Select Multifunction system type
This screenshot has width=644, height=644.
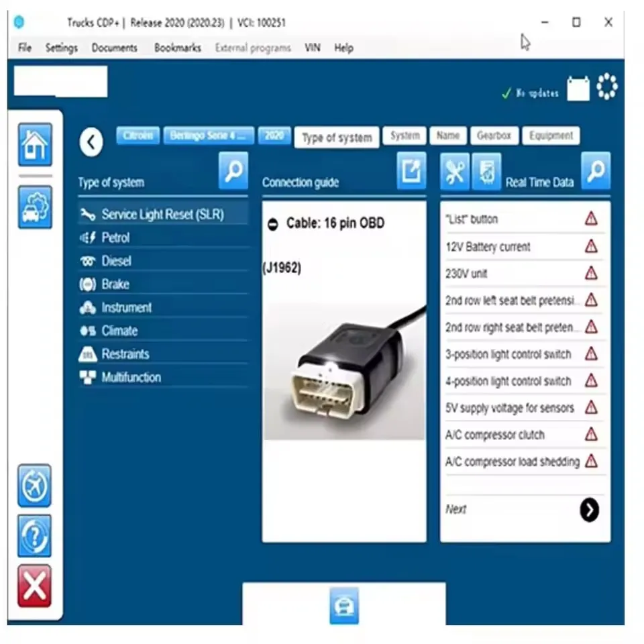163,378
